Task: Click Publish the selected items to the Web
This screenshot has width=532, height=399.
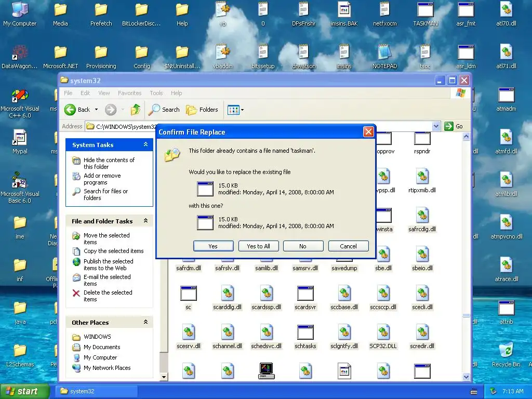Action: click(x=108, y=264)
